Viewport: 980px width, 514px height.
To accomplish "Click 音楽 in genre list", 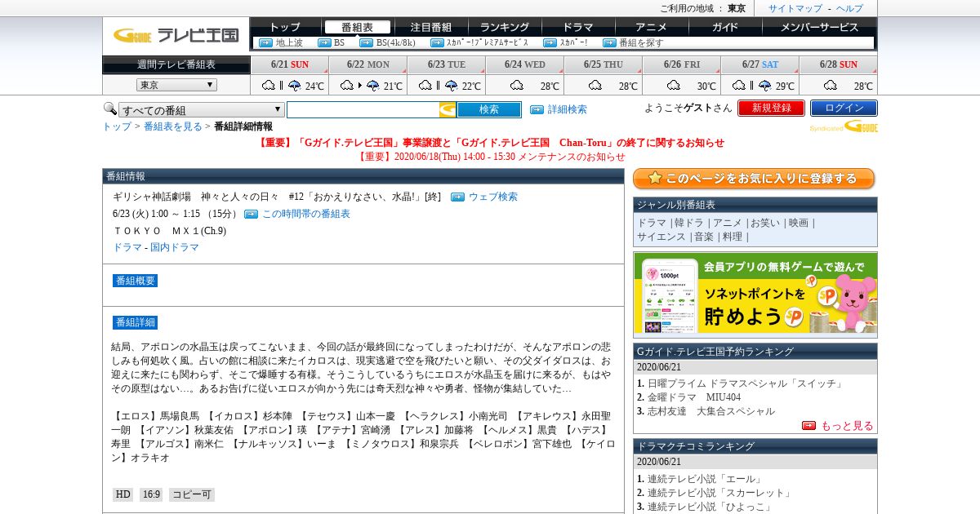I will [703, 237].
